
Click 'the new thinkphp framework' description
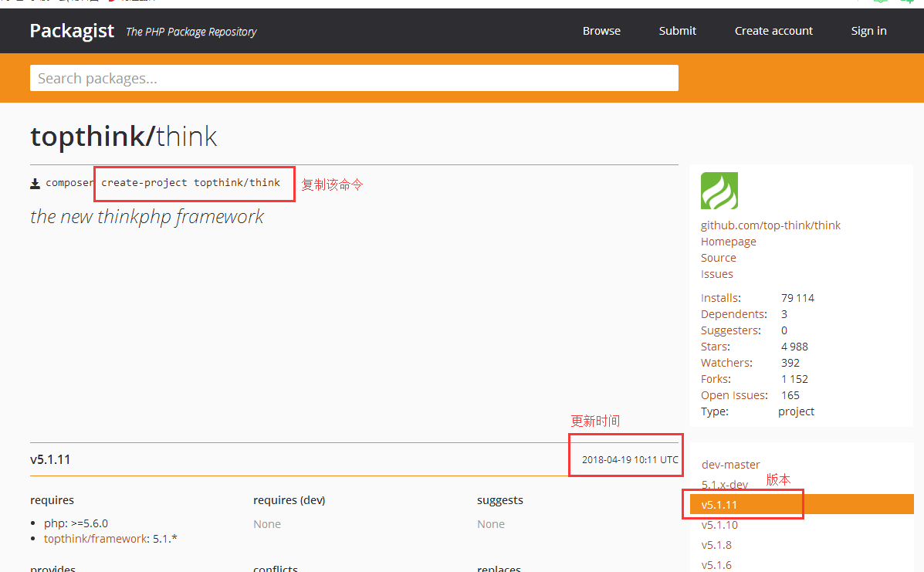tap(147, 217)
